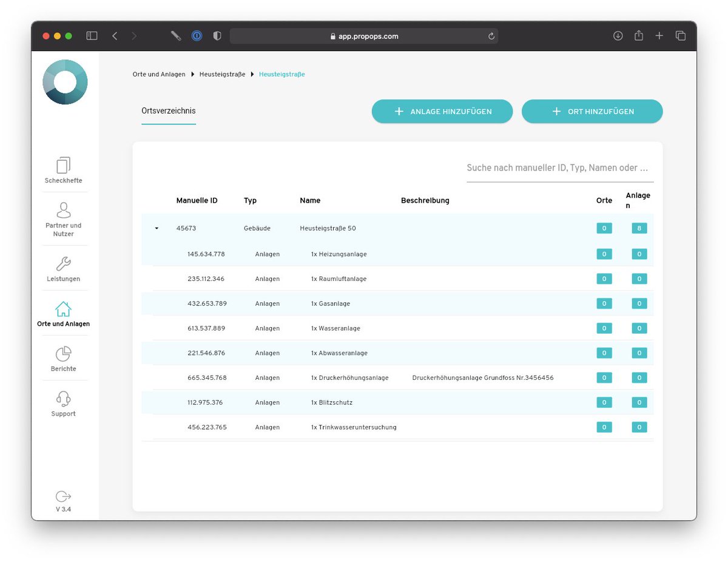Show Safari tab overview
The height and width of the screenshot is (562, 728).
(x=681, y=36)
